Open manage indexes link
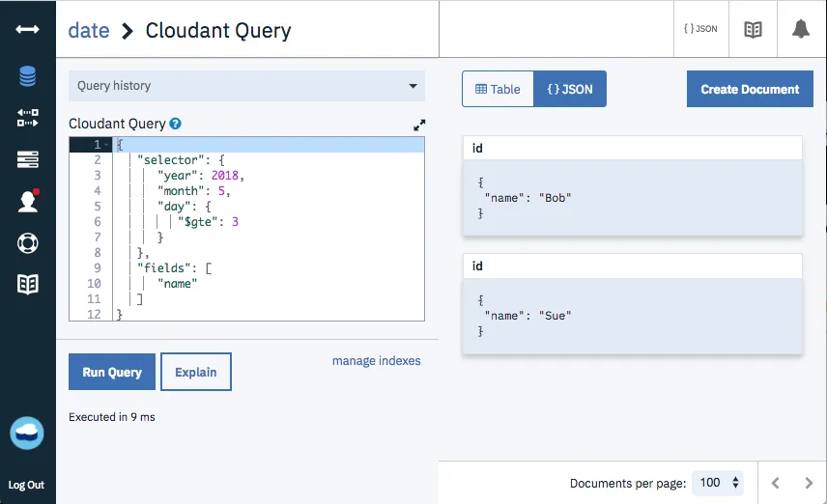The width and height of the screenshot is (827, 504). 377,360
